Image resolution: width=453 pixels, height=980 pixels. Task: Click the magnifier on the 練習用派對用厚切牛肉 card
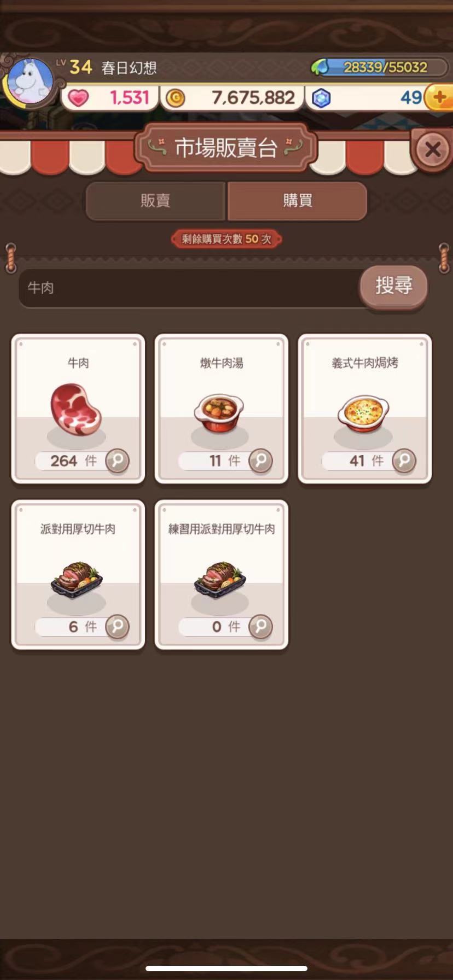click(260, 626)
